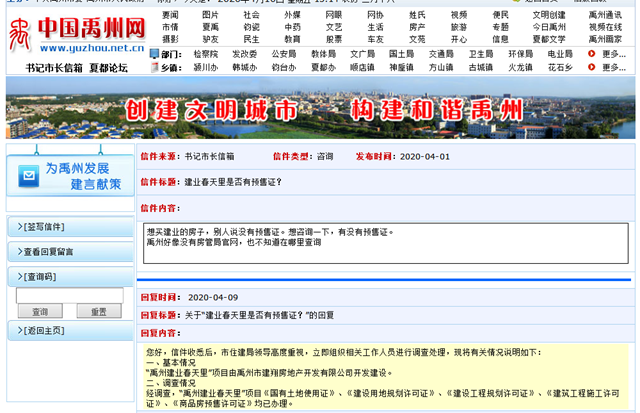
Task: Open the 环保局 department link
Action: pos(520,54)
